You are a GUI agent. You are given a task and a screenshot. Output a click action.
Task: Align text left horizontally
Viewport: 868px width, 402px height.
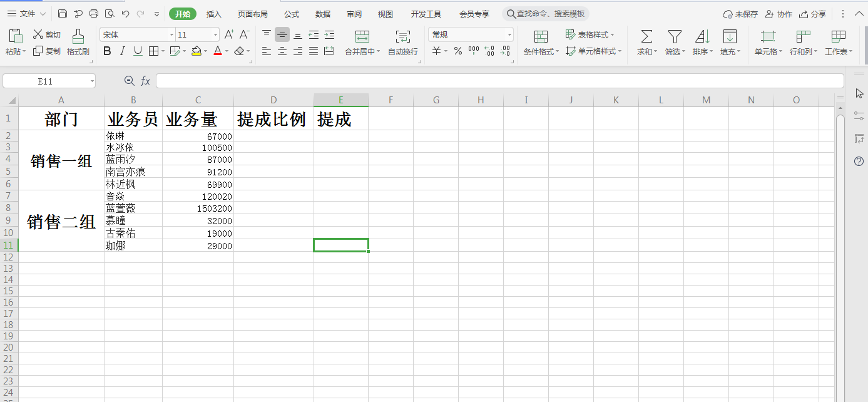click(267, 51)
